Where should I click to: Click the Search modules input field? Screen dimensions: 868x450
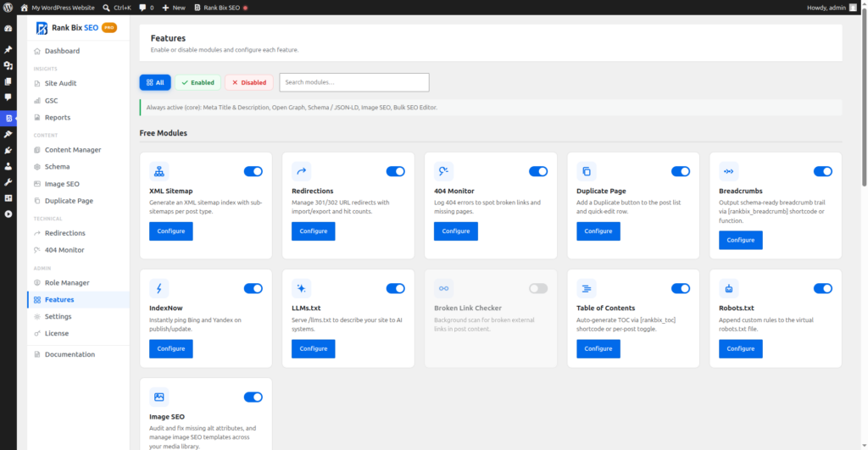354,82
